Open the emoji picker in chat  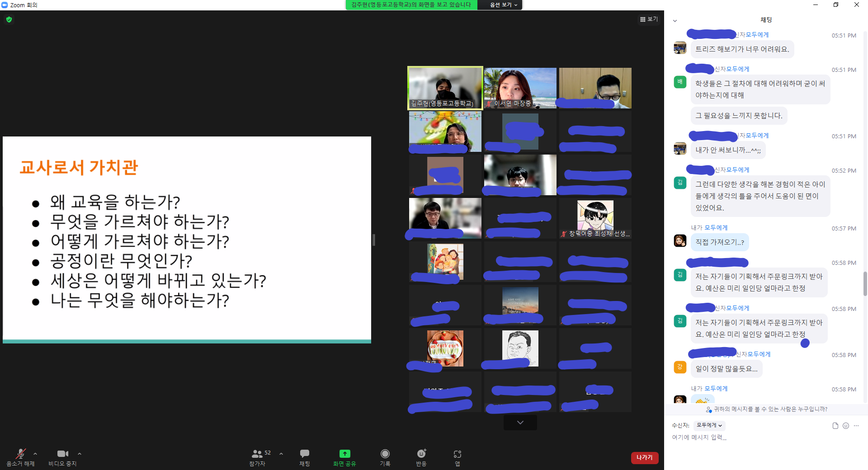click(846, 426)
